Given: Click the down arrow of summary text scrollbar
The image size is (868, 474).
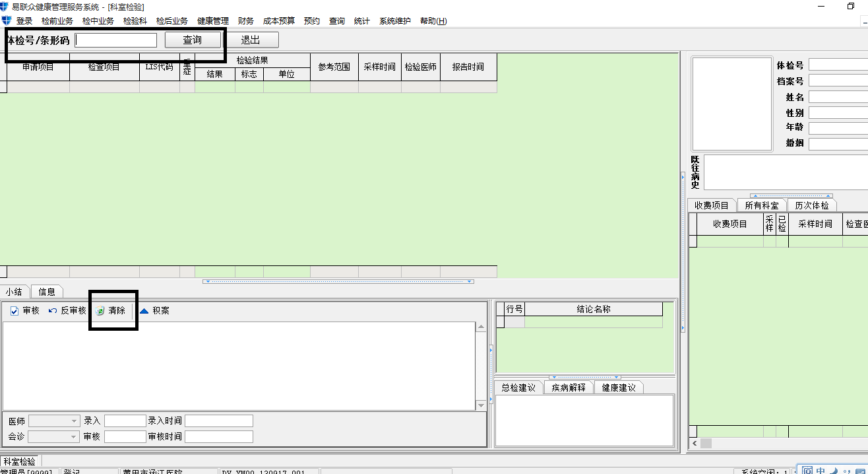Looking at the screenshot, I should point(481,405).
